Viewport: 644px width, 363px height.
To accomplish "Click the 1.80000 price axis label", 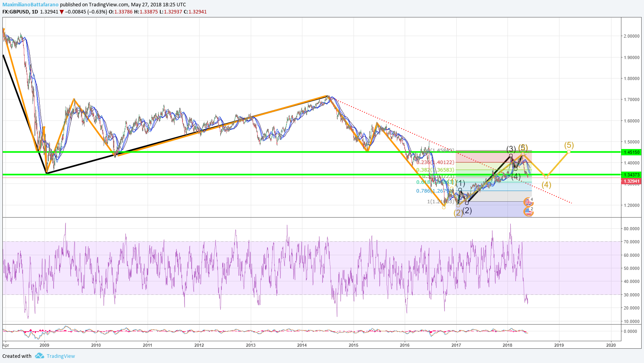I will coord(631,78).
